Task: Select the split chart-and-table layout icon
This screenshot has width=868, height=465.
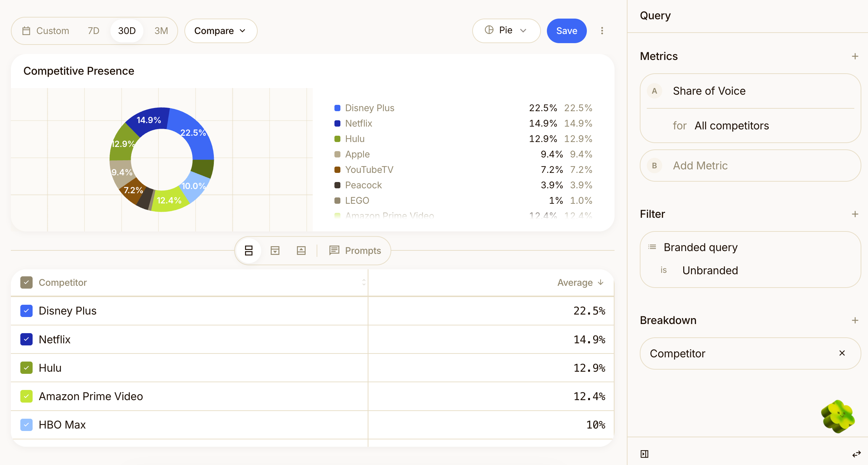Action: click(x=249, y=250)
